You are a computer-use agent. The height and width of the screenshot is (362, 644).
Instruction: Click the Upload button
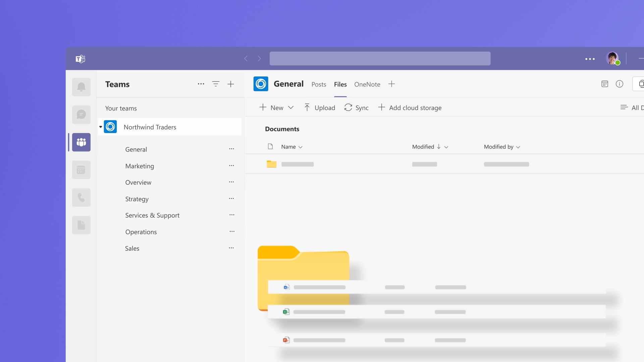click(x=320, y=108)
